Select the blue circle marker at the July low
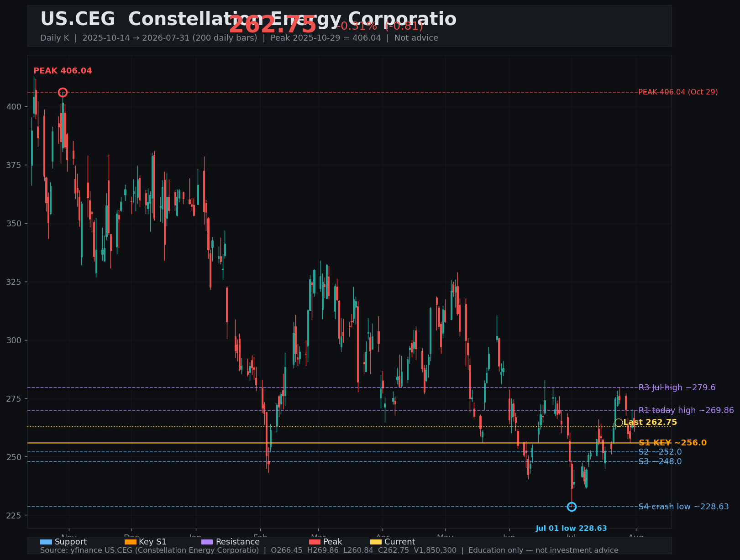The width and height of the screenshot is (740, 560). point(572,507)
